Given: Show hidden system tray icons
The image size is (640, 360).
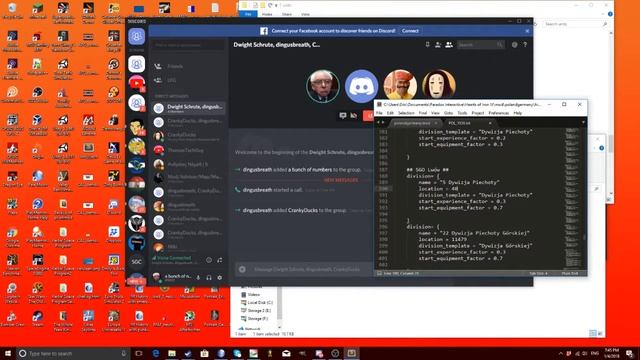Looking at the screenshot, I should [x=560, y=353].
